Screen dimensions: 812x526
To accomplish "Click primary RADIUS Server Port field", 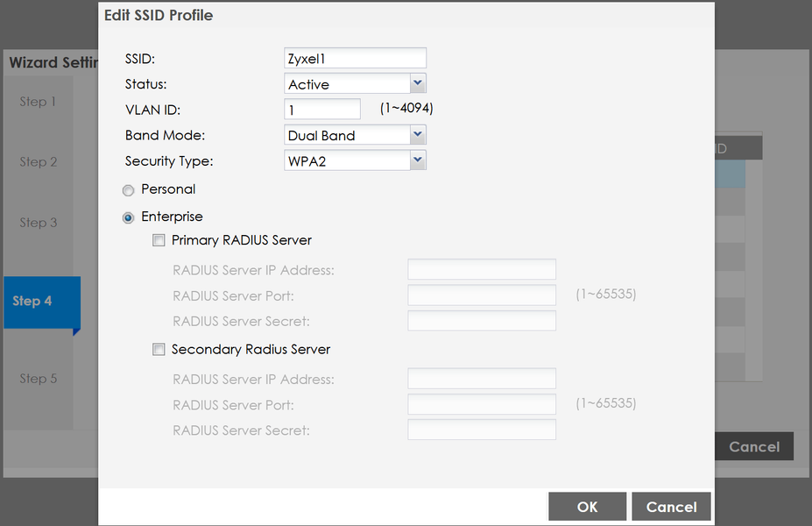I will [x=482, y=295].
